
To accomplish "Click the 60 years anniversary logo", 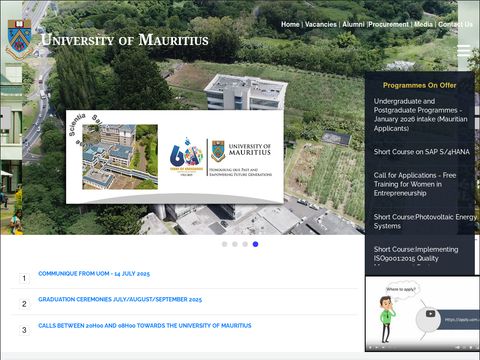I will click(186, 156).
